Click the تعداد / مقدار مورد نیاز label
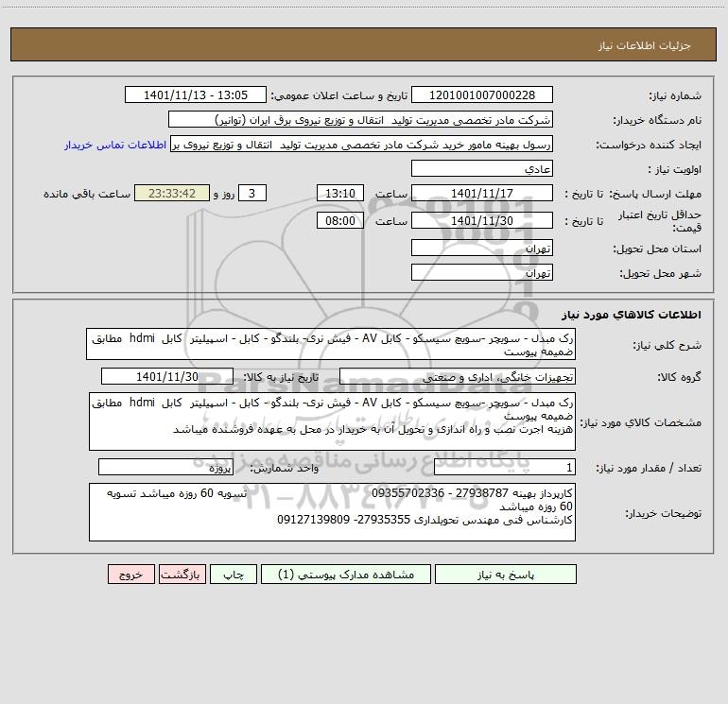The width and height of the screenshot is (728, 704). [x=649, y=468]
